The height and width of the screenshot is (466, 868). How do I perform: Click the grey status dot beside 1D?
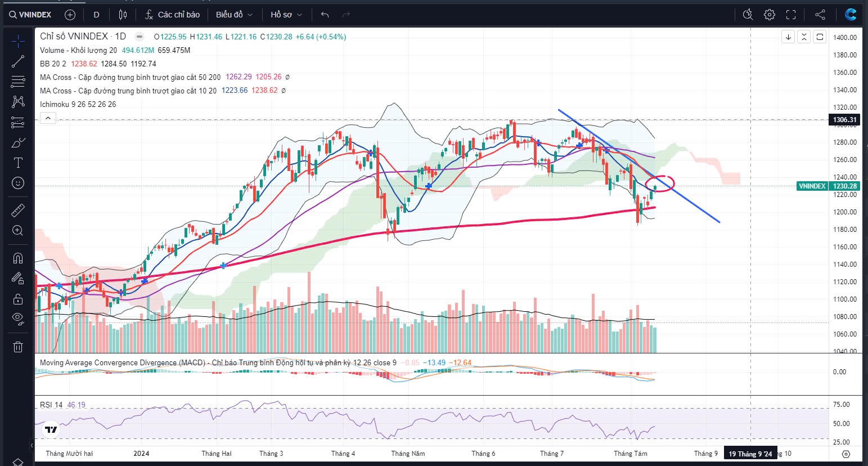[141, 37]
